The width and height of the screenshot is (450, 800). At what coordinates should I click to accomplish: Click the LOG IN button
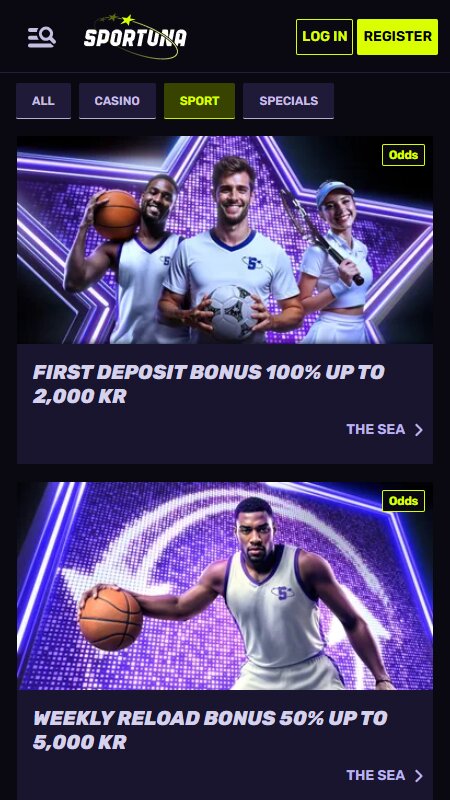coord(324,37)
